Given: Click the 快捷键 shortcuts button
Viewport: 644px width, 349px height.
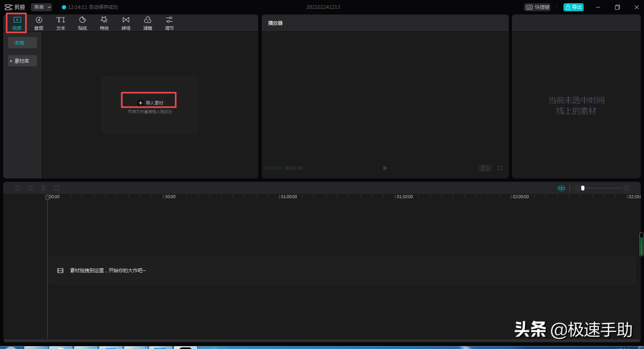Looking at the screenshot, I should pos(538,7).
